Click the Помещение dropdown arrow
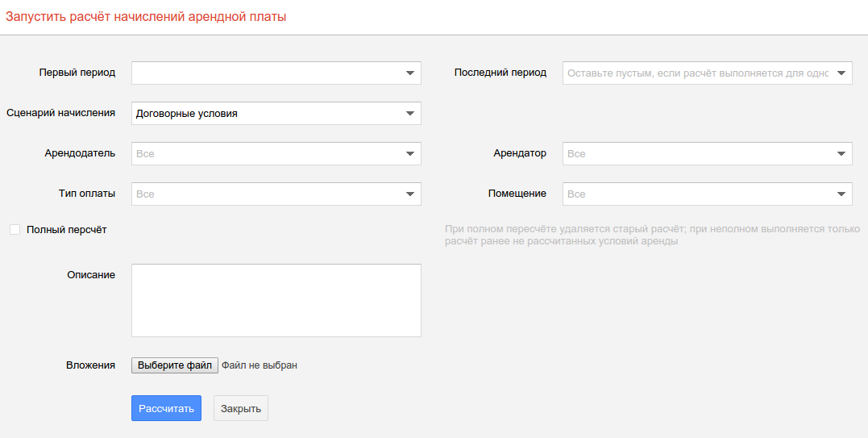The height and width of the screenshot is (438, 868). point(841,194)
